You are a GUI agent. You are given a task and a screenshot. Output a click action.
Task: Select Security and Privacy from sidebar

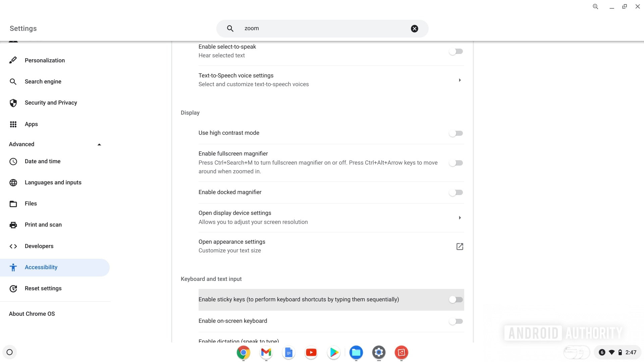[51, 103]
